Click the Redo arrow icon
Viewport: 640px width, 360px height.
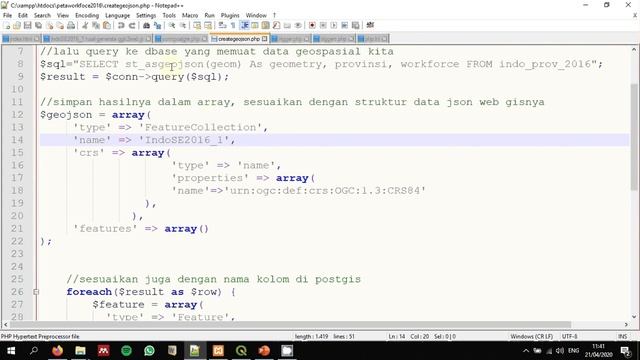(x=132, y=25)
